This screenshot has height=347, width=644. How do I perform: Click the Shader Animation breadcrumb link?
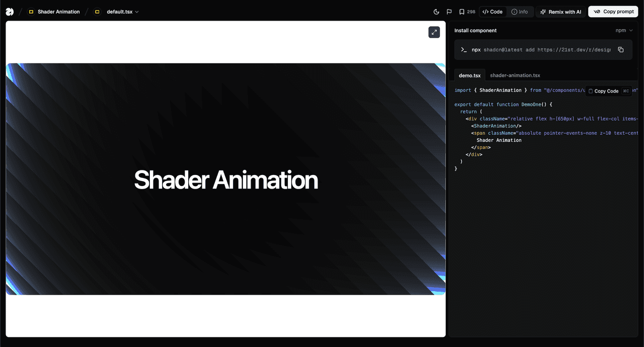[58, 12]
